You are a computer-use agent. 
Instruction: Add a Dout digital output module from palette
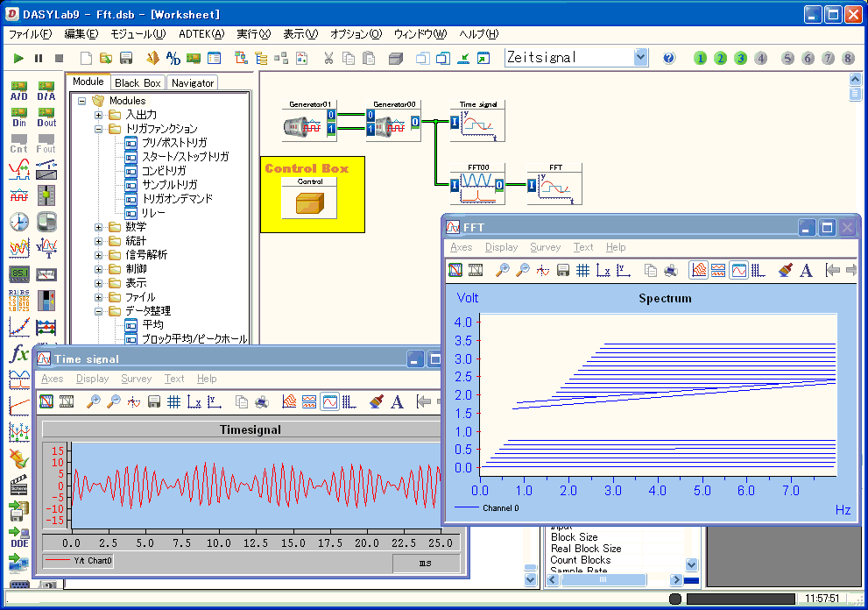click(46, 117)
